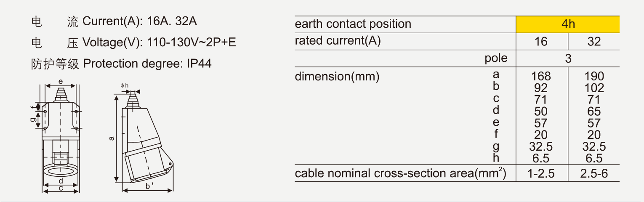Image resolution: width=644 pixels, height=202 pixels.
Task: Select the yellow 4h earth position cell
Action: point(568,24)
